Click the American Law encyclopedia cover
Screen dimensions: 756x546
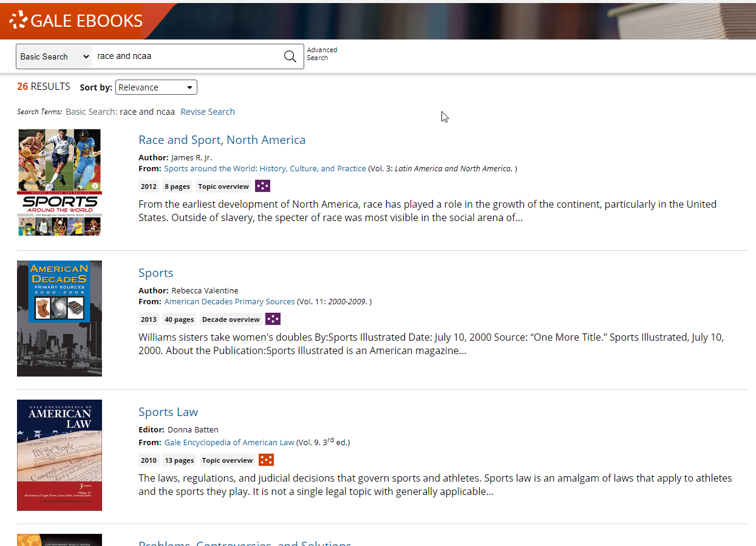point(60,455)
